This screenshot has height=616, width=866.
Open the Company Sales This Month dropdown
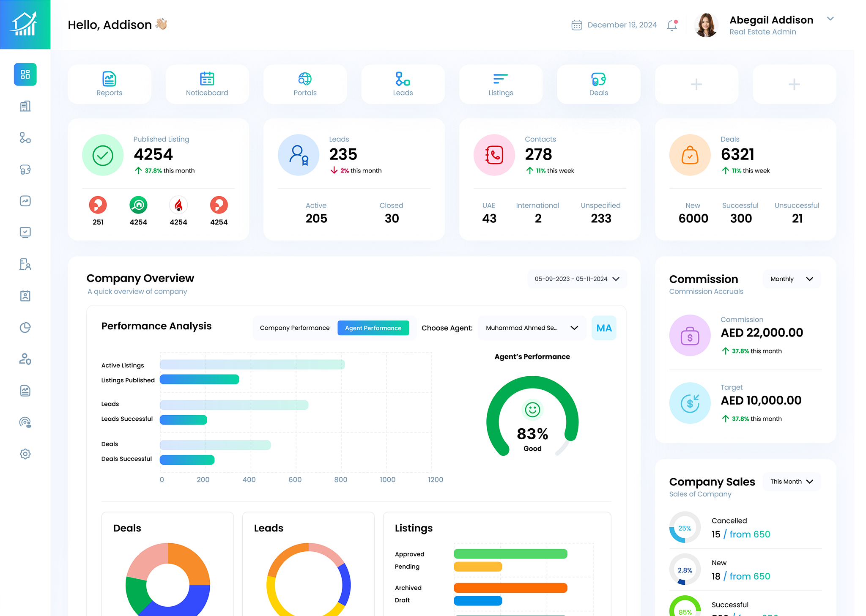791,482
